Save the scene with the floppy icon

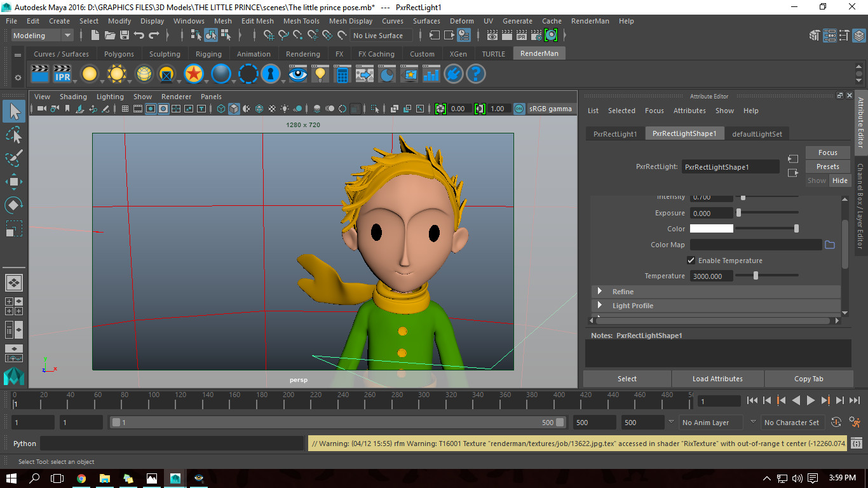click(125, 36)
